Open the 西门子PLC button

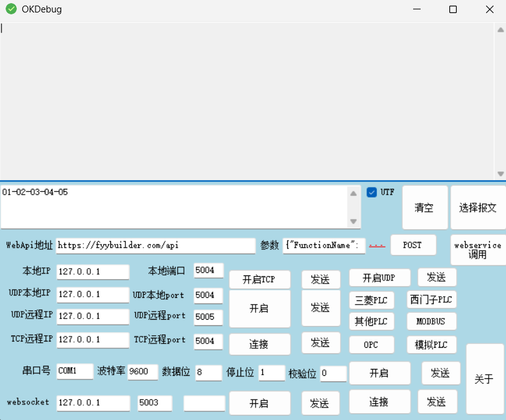click(431, 300)
